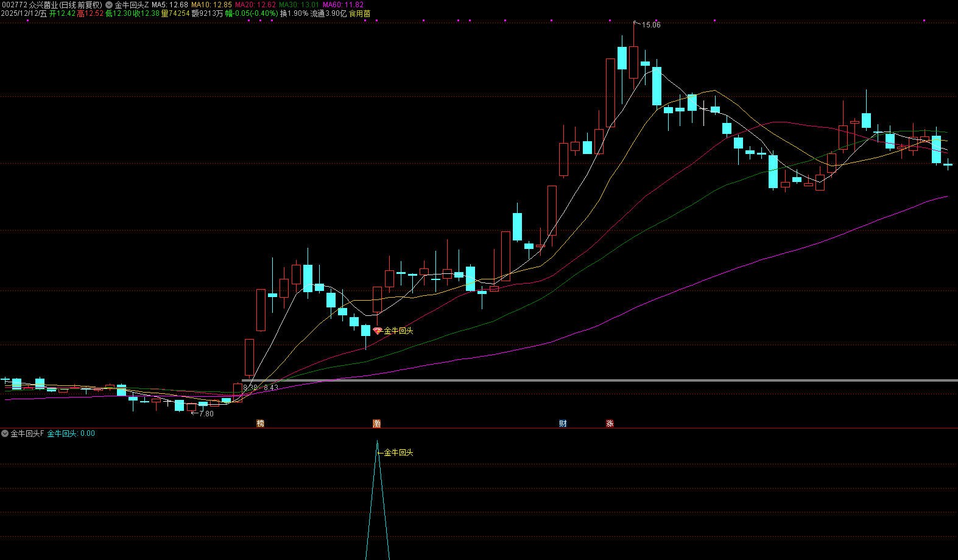
Task: Click the 金牛回头: 0.00 value readout
Action: pyautogui.click(x=71, y=433)
